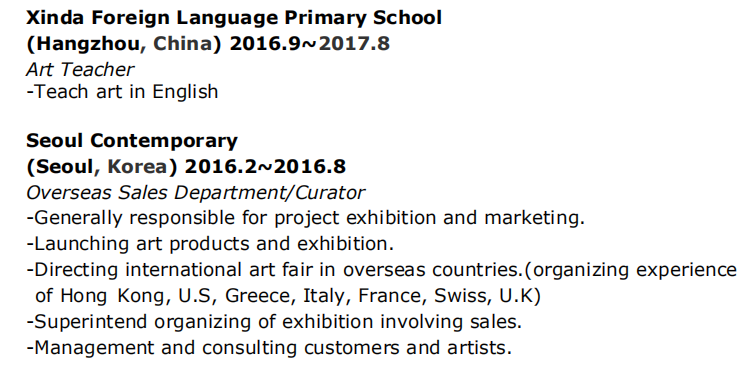Select the Art Teacher job title
This screenshot has height=366, width=751.
(80, 69)
